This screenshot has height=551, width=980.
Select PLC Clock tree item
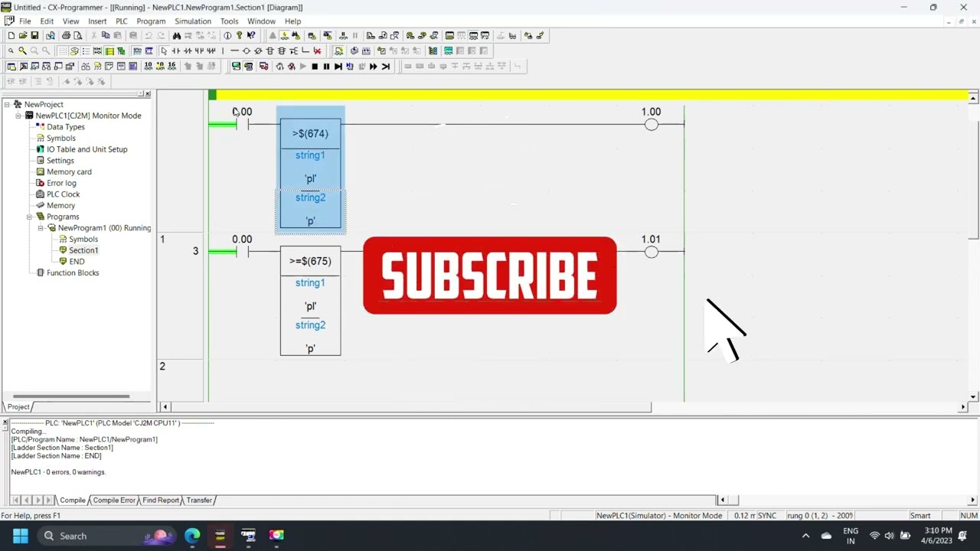[64, 194]
